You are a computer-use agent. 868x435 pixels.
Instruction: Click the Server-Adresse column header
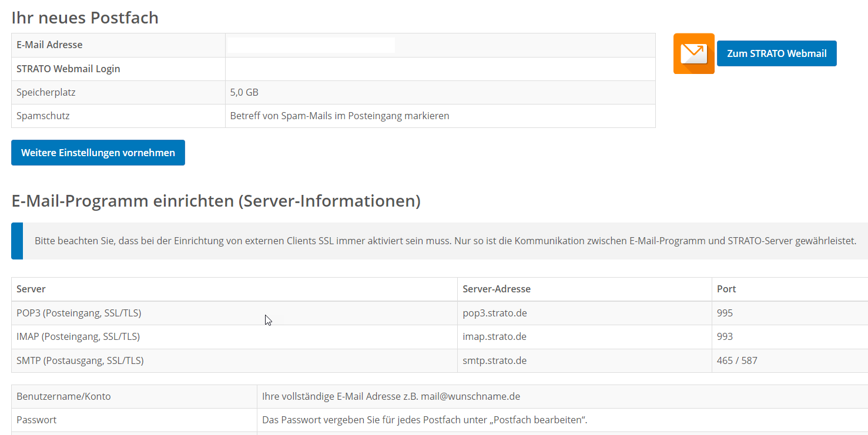496,289
